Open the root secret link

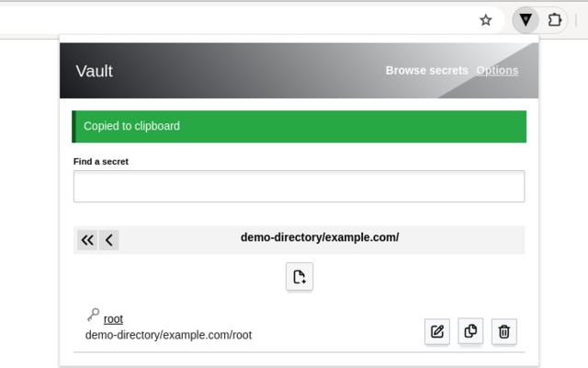click(x=113, y=319)
